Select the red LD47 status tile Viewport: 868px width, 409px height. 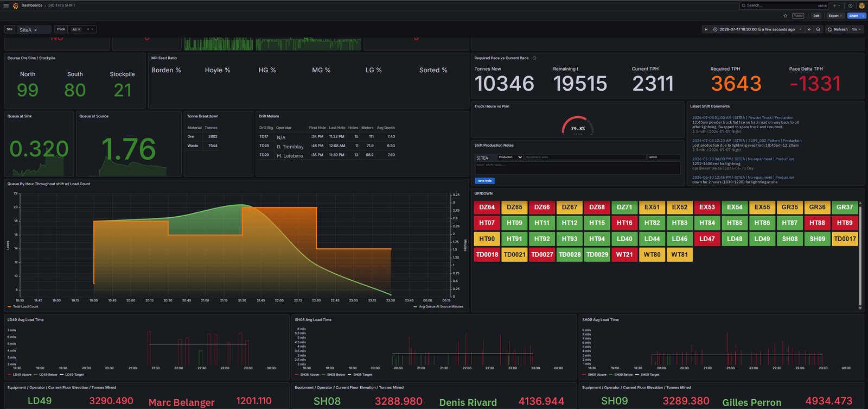707,238
